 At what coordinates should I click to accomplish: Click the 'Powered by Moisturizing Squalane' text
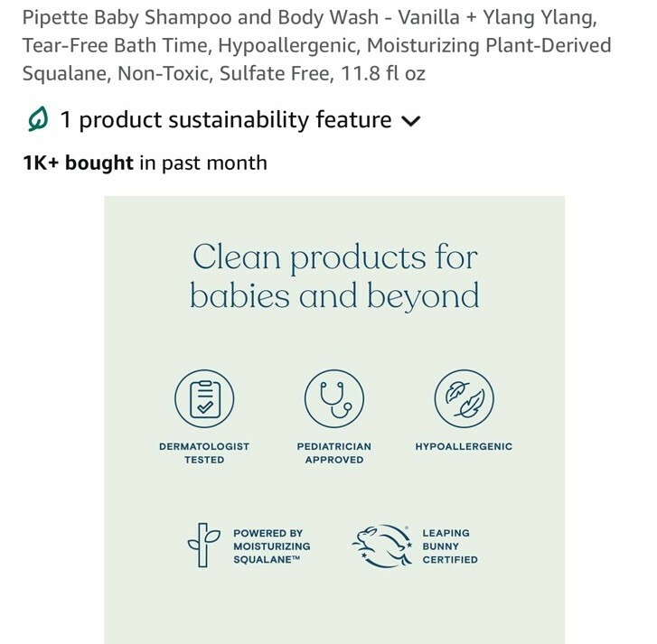coord(271,546)
